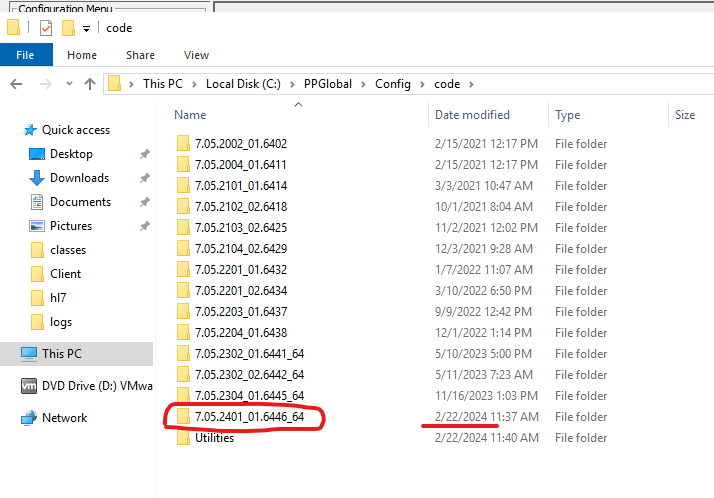Open the DVD Drive (D:) item
Viewport: 714px width, 498px height.
tap(87, 386)
